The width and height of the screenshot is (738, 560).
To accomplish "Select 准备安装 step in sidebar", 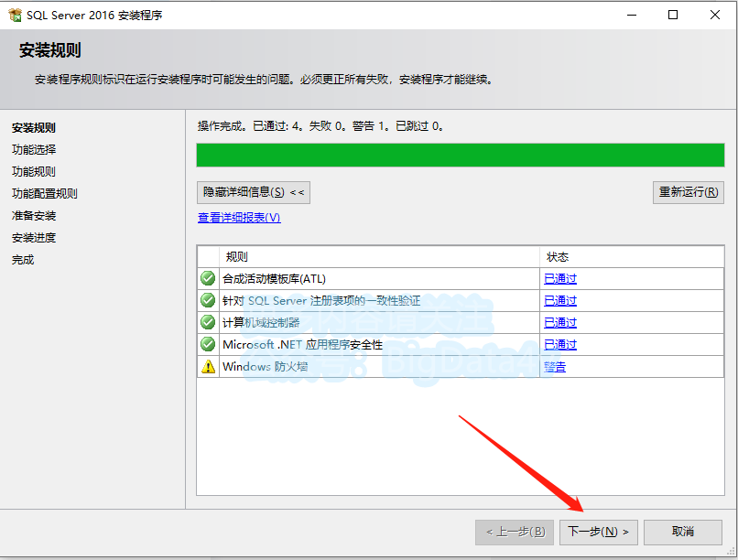I will click(x=33, y=216).
